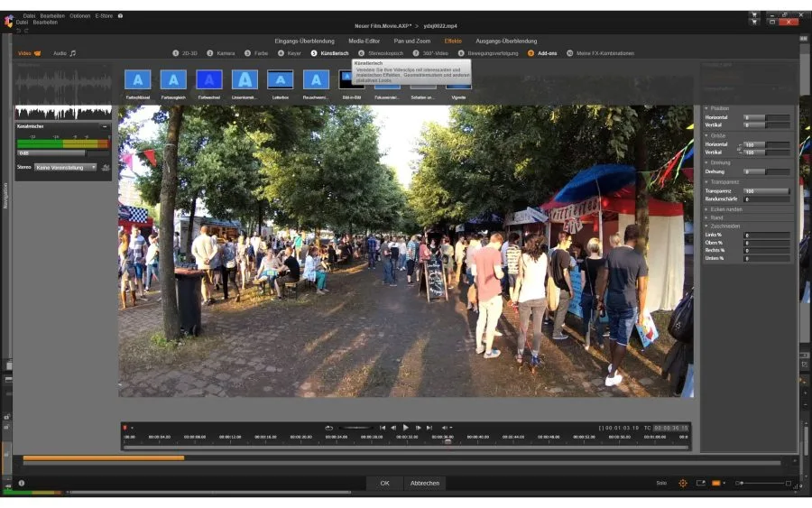This screenshot has width=812, height=508.
Task: Apply the Farbwechsel effect thumbnail
Action: tap(209, 79)
